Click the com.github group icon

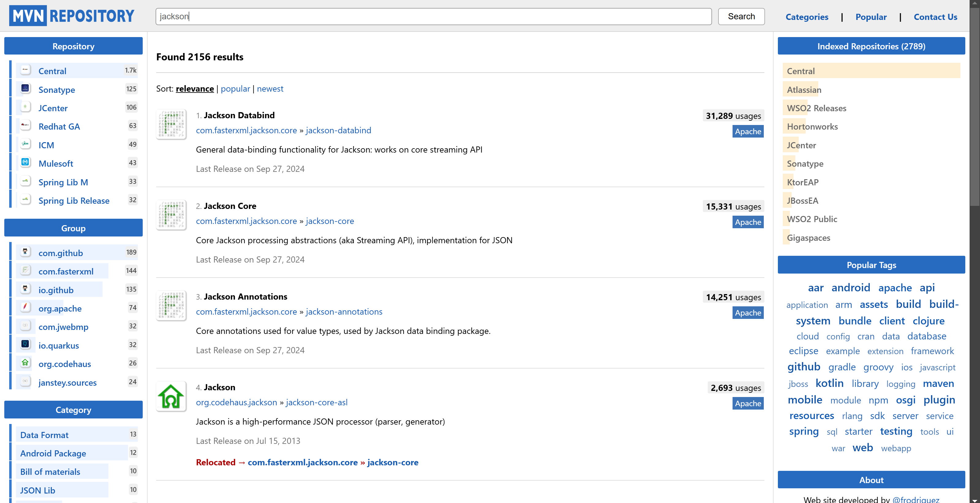pyautogui.click(x=25, y=252)
